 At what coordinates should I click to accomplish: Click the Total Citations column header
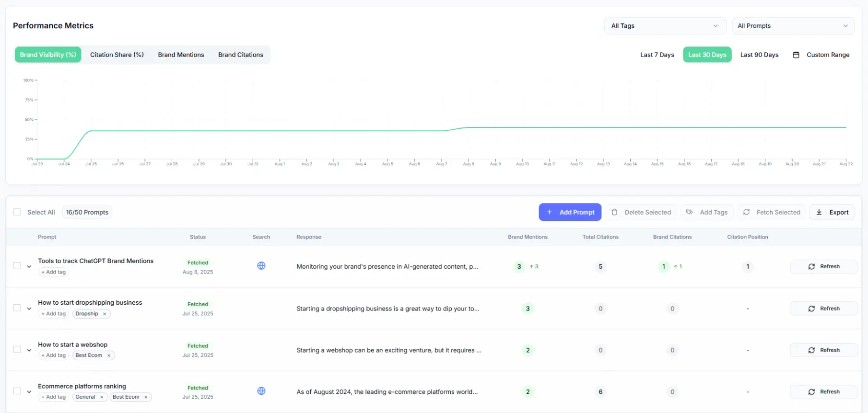point(600,237)
